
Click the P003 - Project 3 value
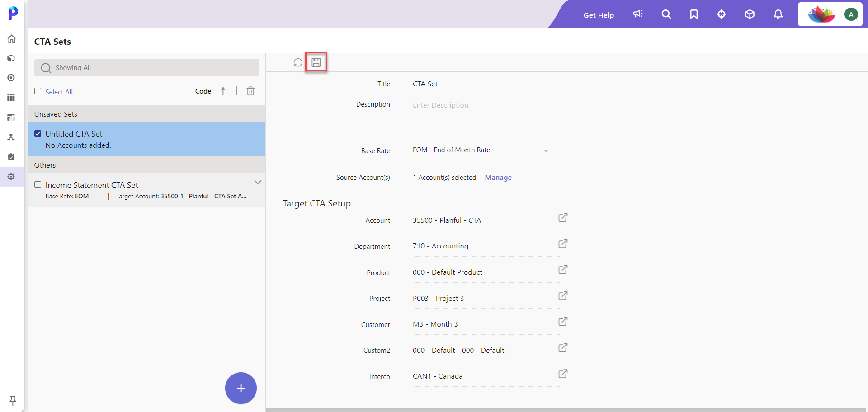pyautogui.click(x=438, y=299)
